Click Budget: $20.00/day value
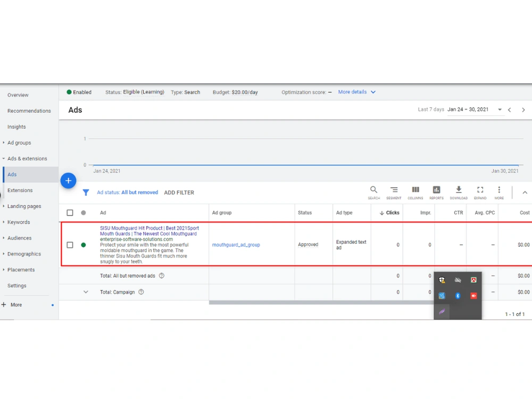Viewport: 532px width, 399px height. coord(245,92)
